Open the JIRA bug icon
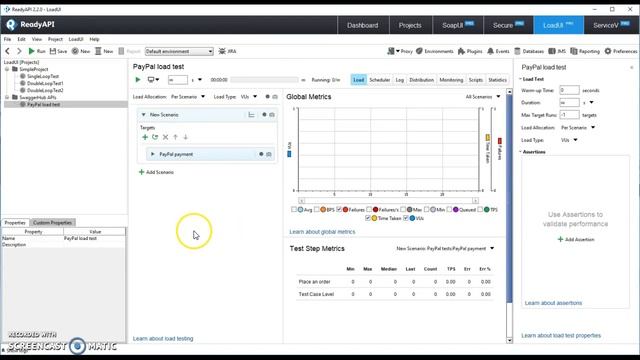 [x=222, y=51]
